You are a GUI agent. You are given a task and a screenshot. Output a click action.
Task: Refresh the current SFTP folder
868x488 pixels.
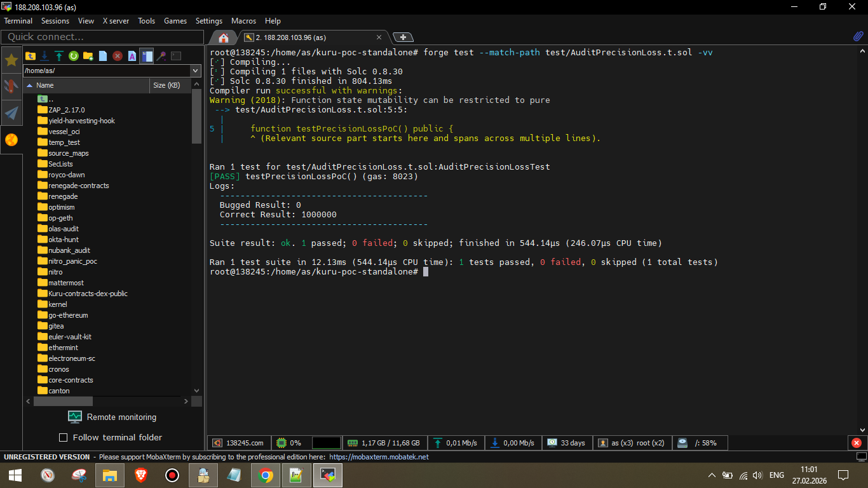tap(74, 56)
